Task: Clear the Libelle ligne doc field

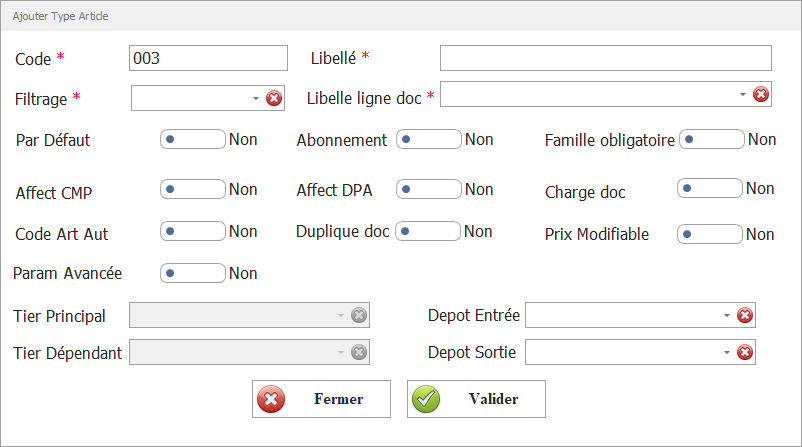Action: click(x=760, y=94)
